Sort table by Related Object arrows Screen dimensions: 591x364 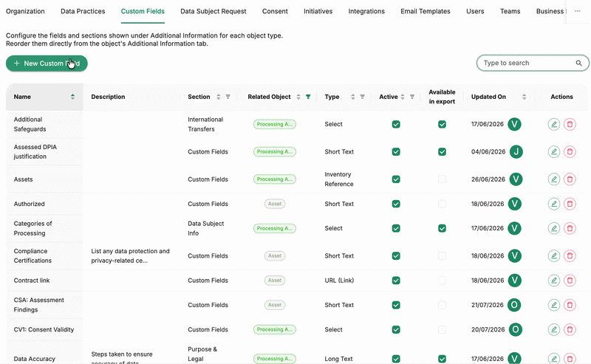coord(298,97)
